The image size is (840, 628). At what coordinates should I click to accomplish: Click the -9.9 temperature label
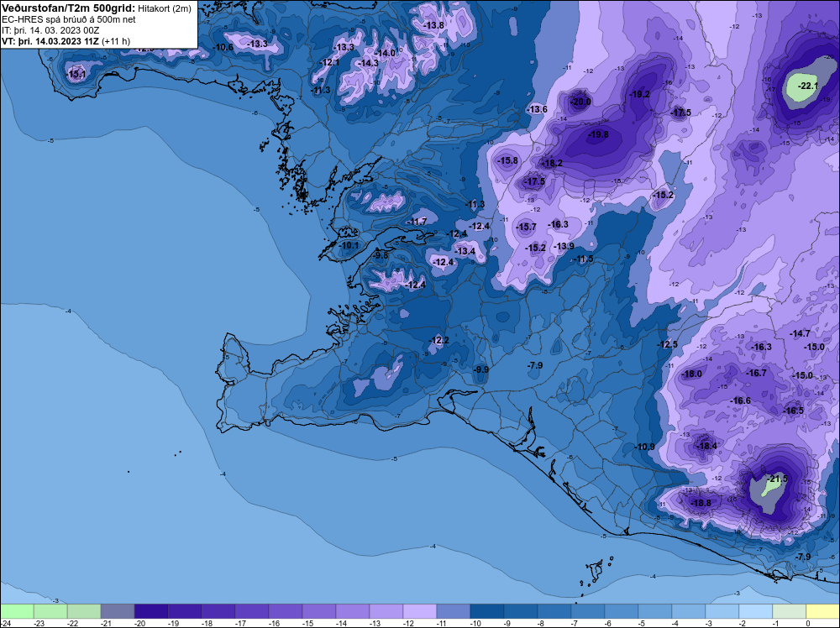[481, 369]
